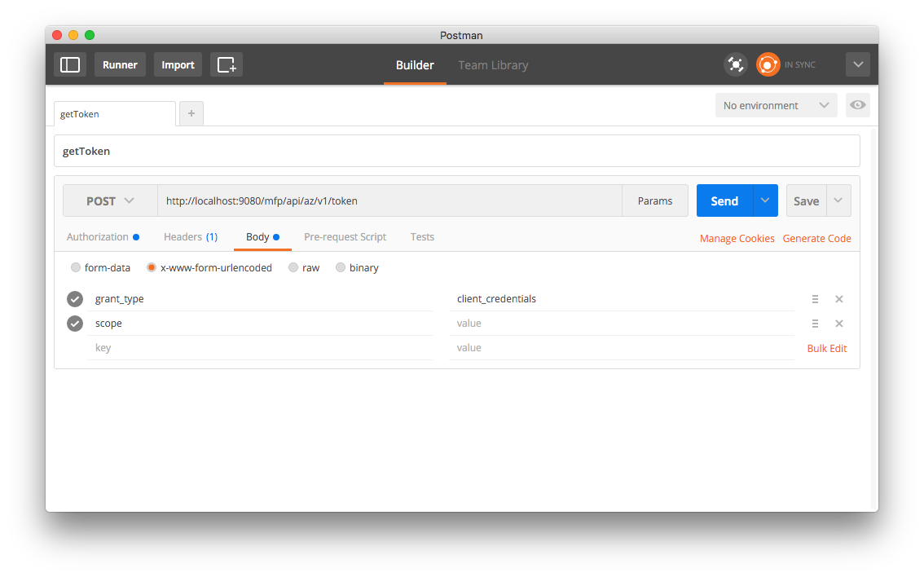The width and height of the screenshot is (924, 577).
Task: Open environment quick look eye icon
Action: click(857, 105)
